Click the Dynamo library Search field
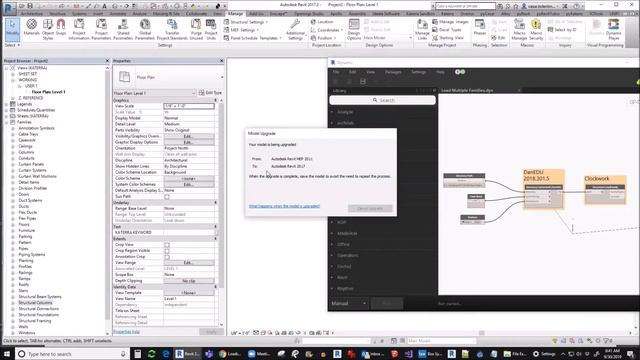The width and height of the screenshot is (640, 360). click(382, 100)
